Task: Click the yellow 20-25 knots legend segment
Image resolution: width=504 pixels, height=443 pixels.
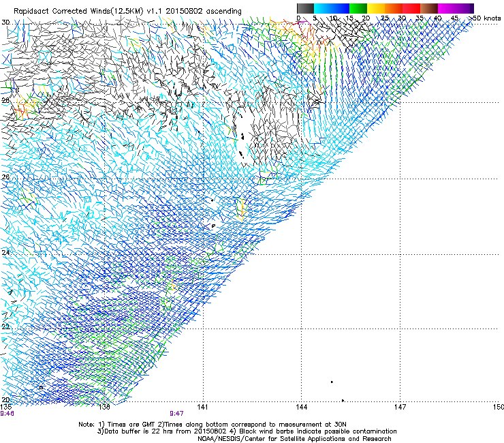Action: coord(376,8)
